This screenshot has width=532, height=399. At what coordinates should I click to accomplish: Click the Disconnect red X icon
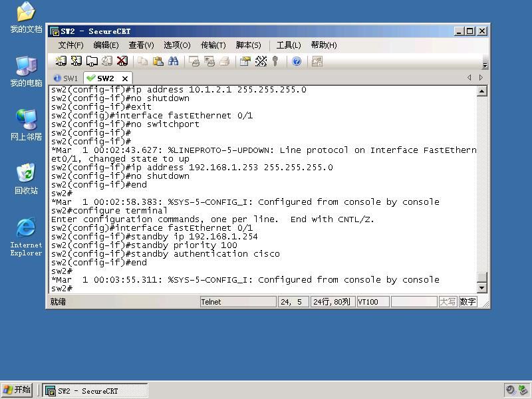pyautogui.click(x=122, y=61)
